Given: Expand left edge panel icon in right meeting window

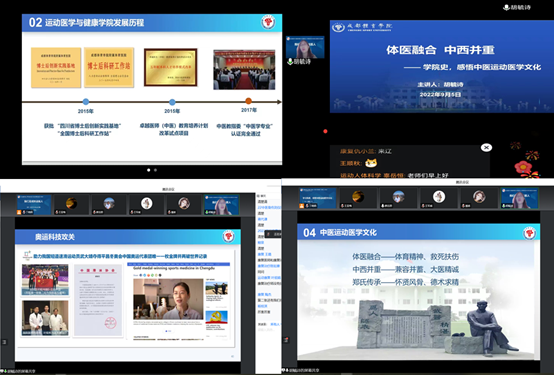Looking at the screenshot, I should pyautogui.click(x=286, y=340).
